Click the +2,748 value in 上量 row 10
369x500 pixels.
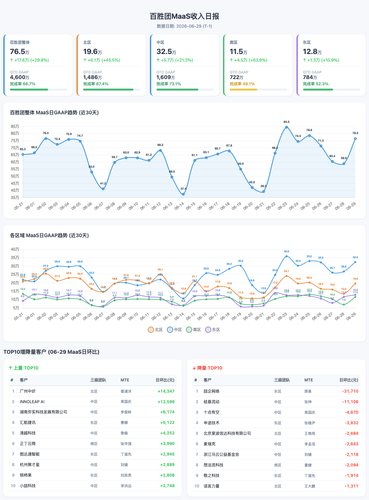click(x=167, y=486)
